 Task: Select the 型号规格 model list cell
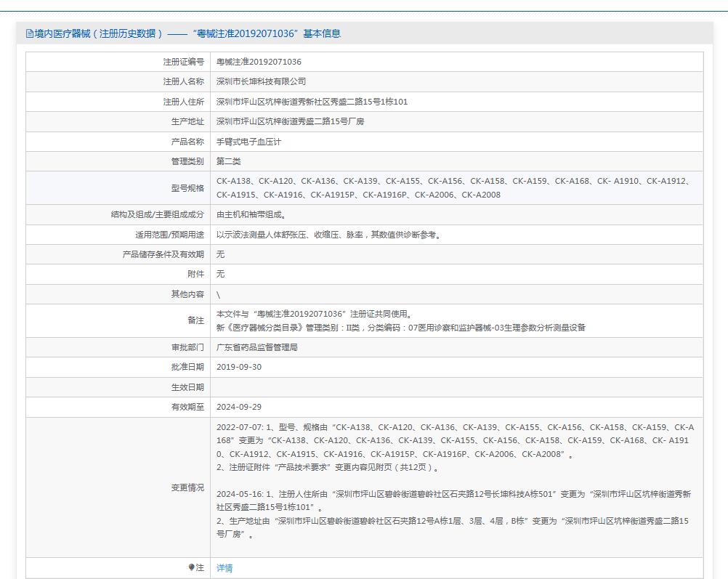[450, 187]
